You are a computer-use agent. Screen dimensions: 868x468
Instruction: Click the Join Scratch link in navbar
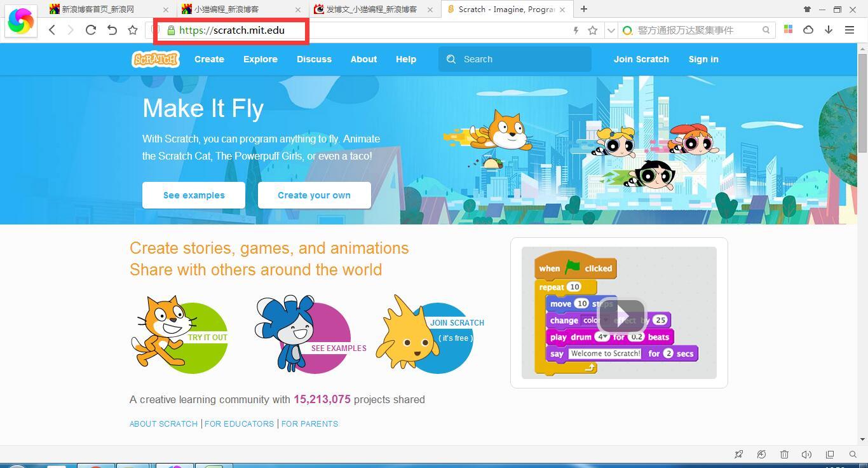[x=641, y=59]
